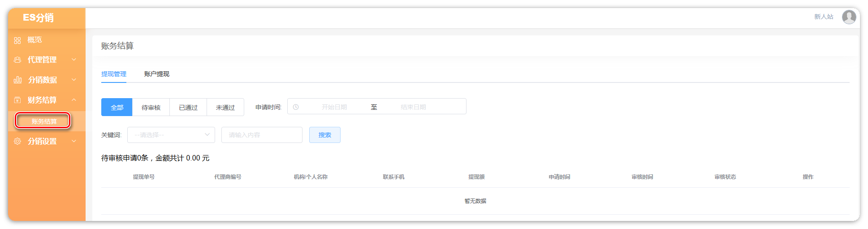Open the 账务结算 submenu item
Image resolution: width=868 pixels, height=229 pixels.
click(x=44, y=121)
